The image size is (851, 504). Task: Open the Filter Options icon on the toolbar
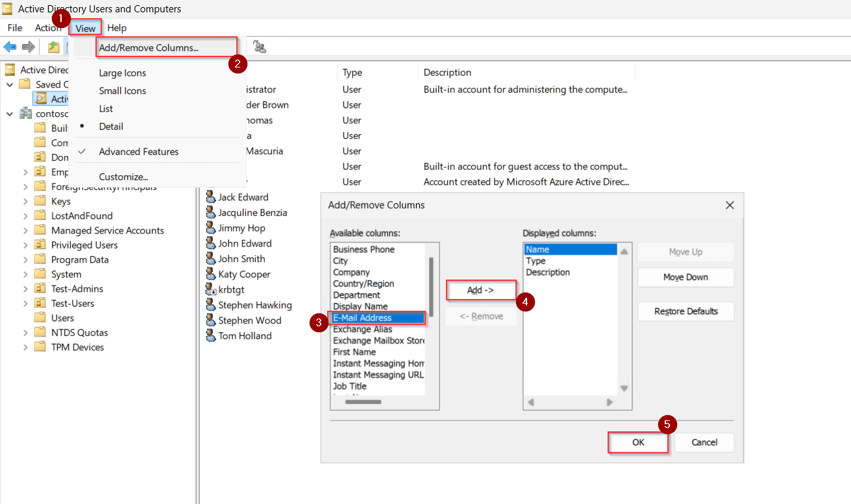(258, 46)
